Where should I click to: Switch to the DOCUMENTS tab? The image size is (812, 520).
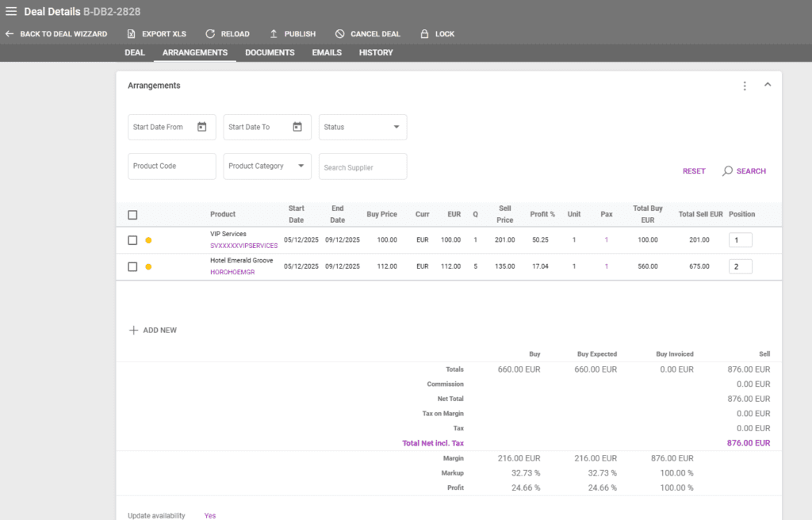tap(270, 52)
